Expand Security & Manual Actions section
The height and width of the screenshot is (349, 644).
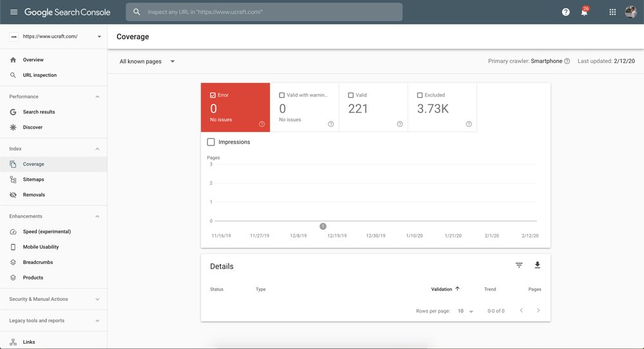(x=97, y=299)
